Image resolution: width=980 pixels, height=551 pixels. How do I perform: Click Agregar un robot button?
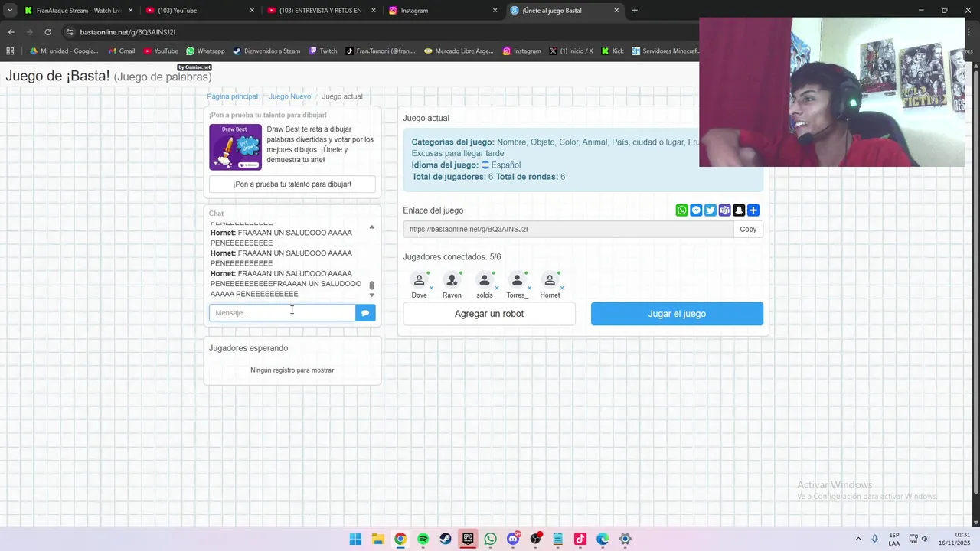(x=489, y=314)
